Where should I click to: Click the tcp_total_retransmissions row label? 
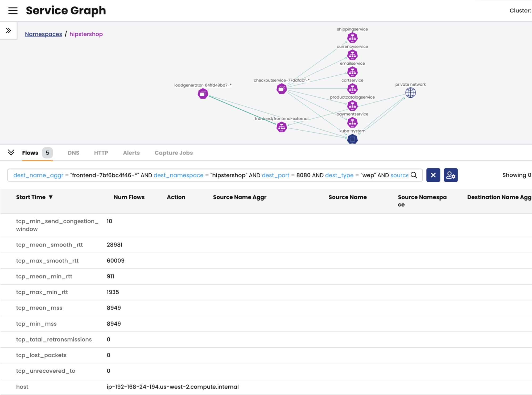pyautogui.click(x=54, y=339)
